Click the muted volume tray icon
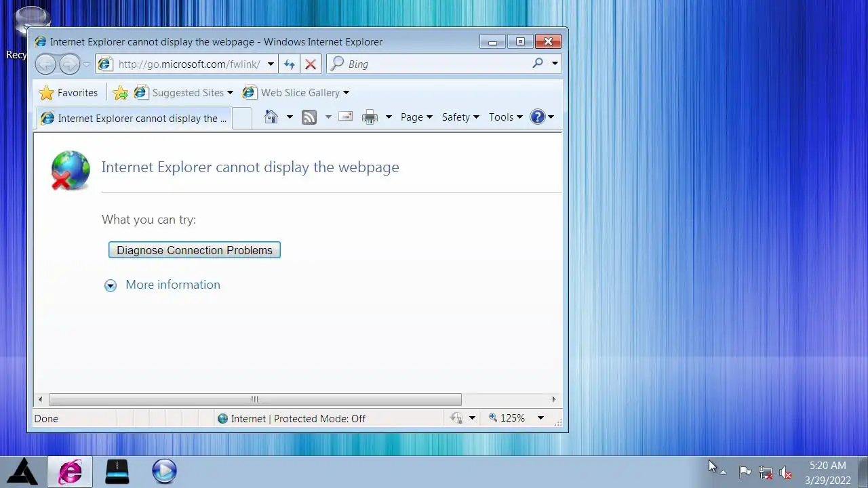Viewport: 868px width, 488px height. (785, 472)
